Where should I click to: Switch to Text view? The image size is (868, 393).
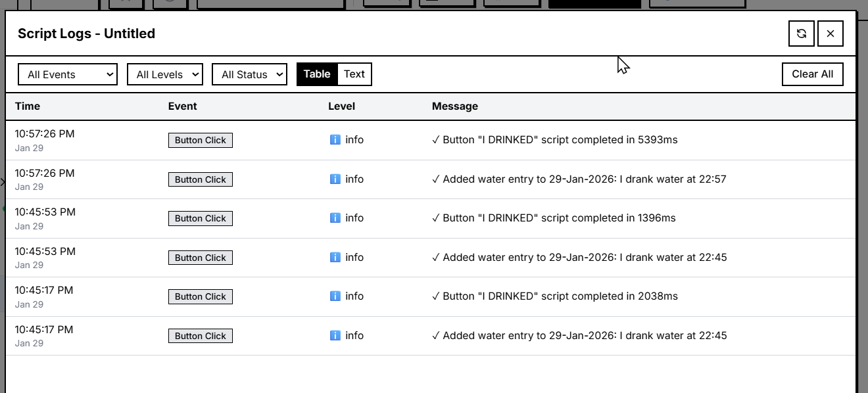point(354,74)
